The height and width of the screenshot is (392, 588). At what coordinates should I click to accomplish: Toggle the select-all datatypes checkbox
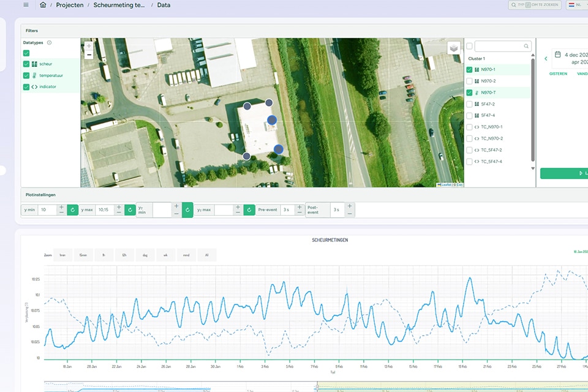click(x=26, y=53)
